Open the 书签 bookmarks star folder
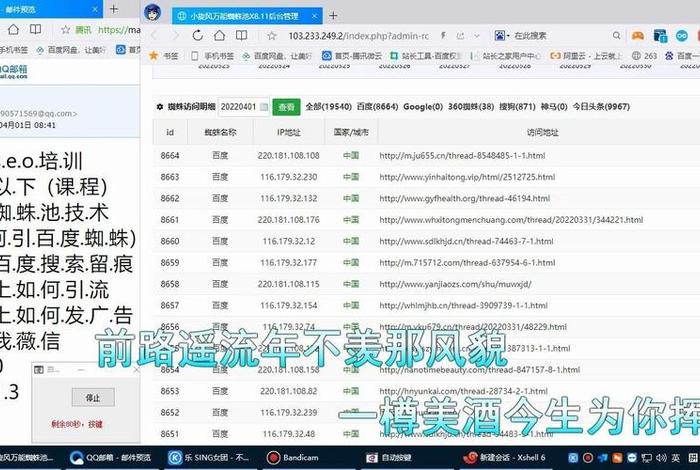This screenshot has height=470, width=700. pyautogui.click(x=163, y=56)
